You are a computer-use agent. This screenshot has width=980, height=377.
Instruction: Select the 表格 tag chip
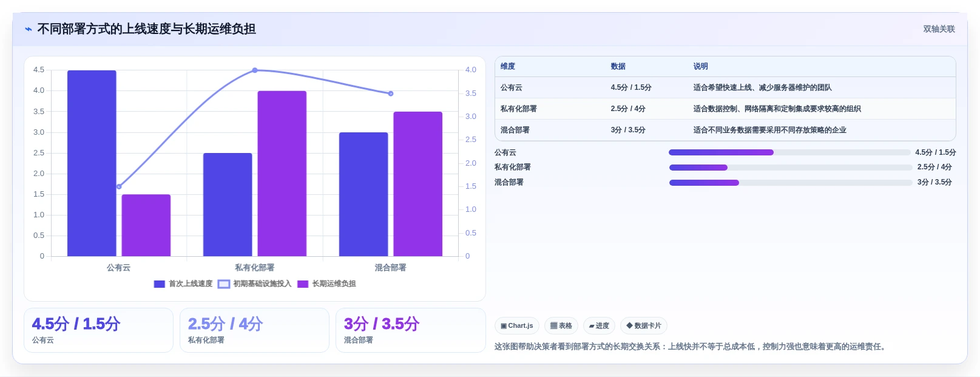click(x=561, y=326)
